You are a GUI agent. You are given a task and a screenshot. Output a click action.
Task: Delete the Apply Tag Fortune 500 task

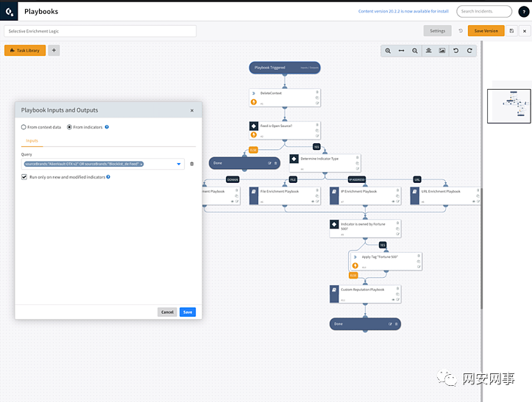pyautogui.click(x=419, y=256)
